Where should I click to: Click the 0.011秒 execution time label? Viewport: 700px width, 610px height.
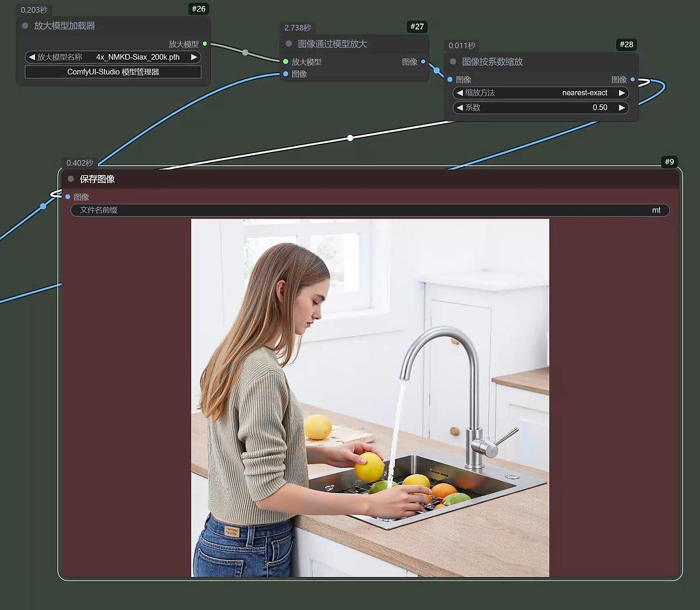coord(462,45)
